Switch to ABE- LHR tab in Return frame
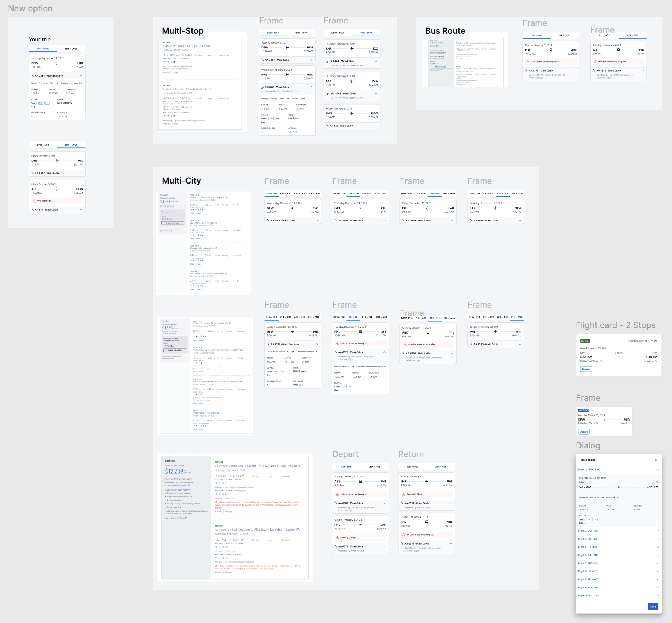 click(412, 467)
